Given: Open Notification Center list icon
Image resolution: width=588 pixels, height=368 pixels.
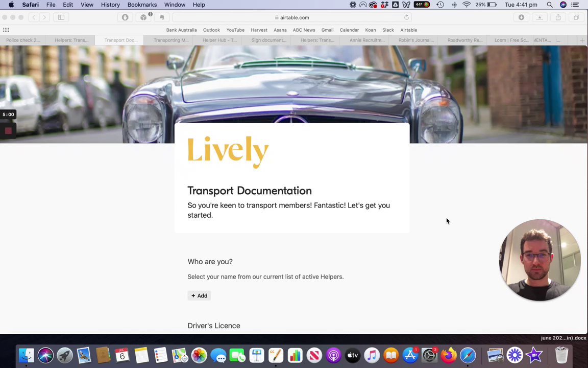Looking at the screenshot, I should point(575,5).
